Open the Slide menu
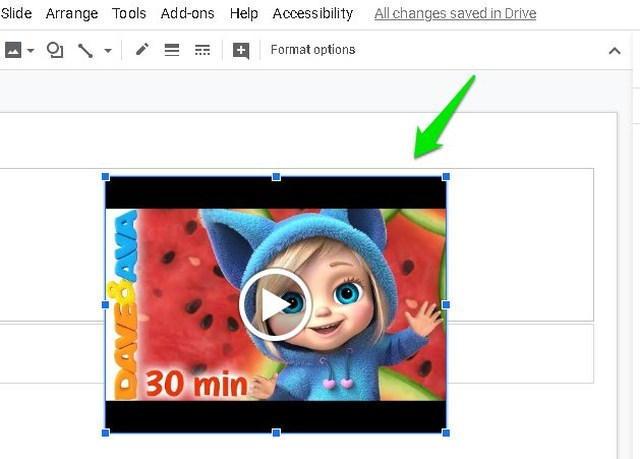This screenshot has width=640, height=459. tap(16, 13)
